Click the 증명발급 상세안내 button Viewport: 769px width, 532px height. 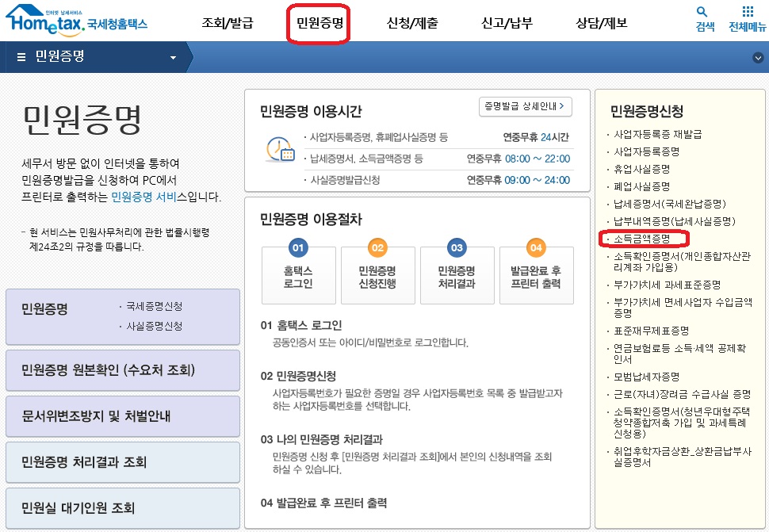click(x=526, y=106)
